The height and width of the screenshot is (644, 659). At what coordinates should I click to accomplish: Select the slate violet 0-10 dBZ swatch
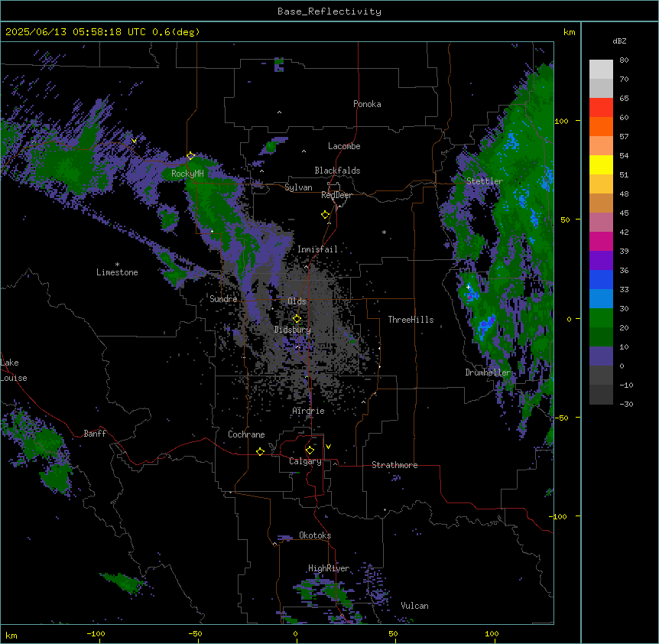click(x=601, y=356)
